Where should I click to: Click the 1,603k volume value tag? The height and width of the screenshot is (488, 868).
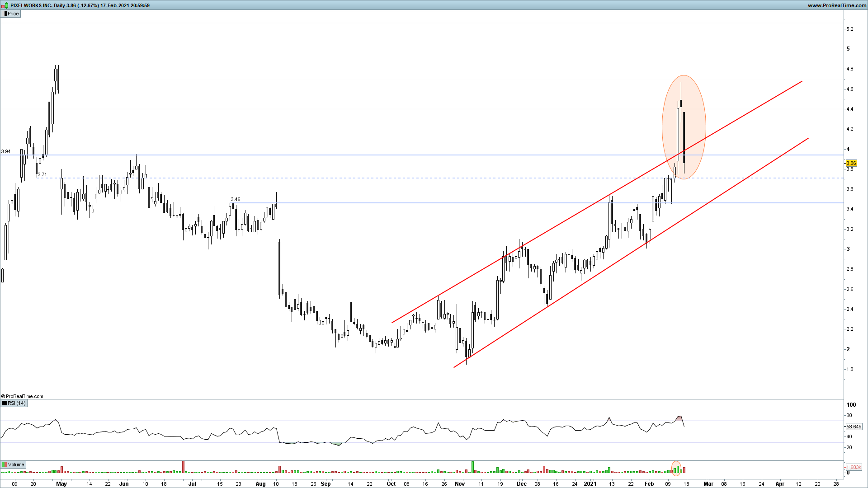(x=854, y=467)
